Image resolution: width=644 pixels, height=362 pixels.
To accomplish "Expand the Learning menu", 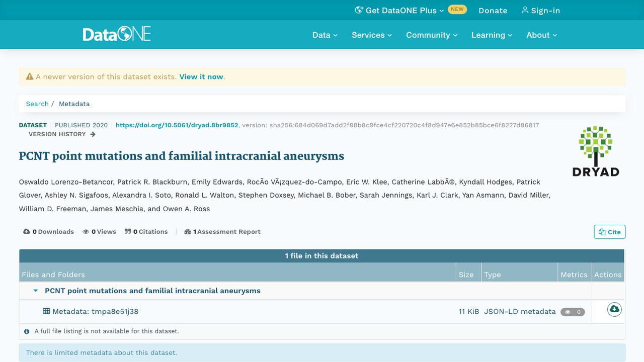I will pos(492,35).
